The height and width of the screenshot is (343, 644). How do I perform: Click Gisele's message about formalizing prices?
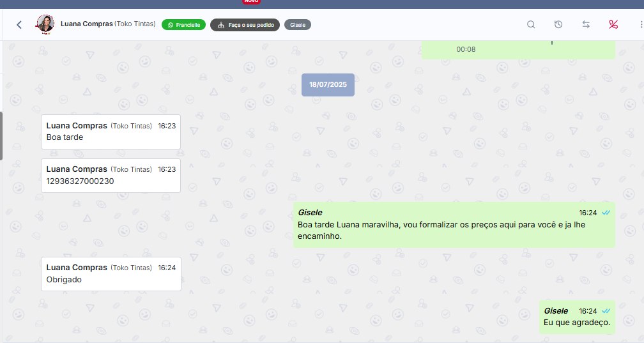point(454,225)
